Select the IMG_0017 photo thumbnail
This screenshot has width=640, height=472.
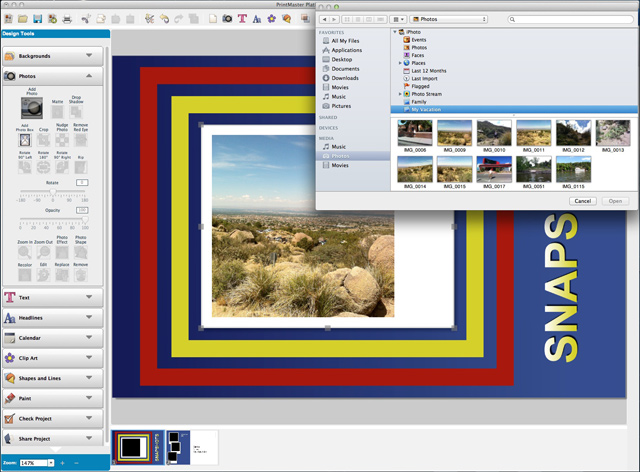click(493, 168)
